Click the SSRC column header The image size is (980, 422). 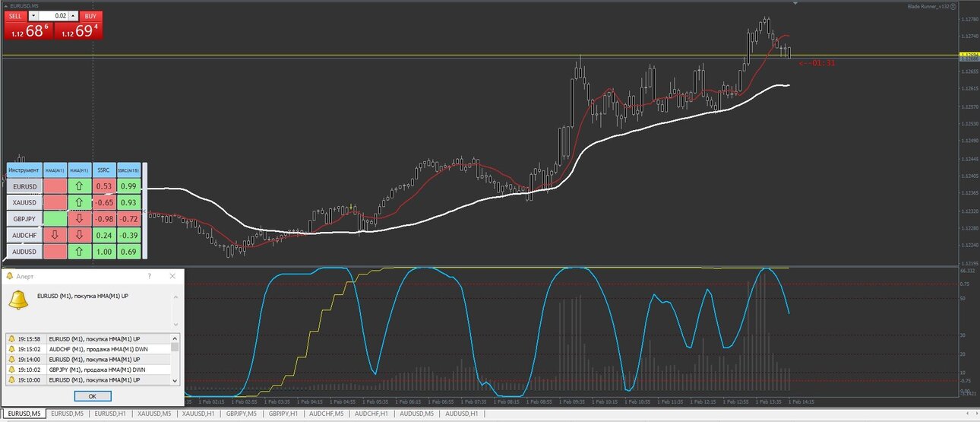coord(103,170)
